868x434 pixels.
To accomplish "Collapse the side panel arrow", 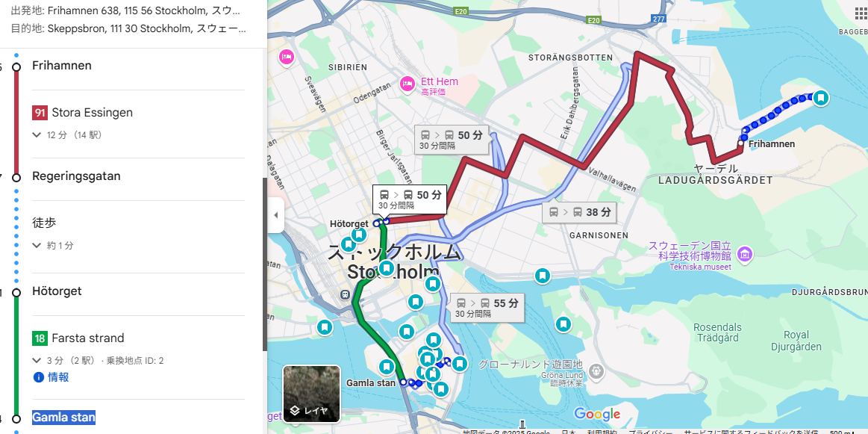I will [275, 215].
